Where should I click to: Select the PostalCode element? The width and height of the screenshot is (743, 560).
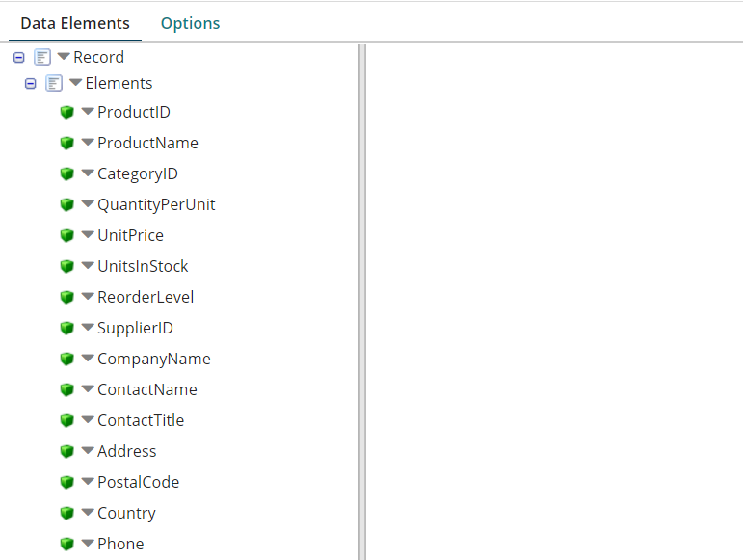(x=138, y=482)
